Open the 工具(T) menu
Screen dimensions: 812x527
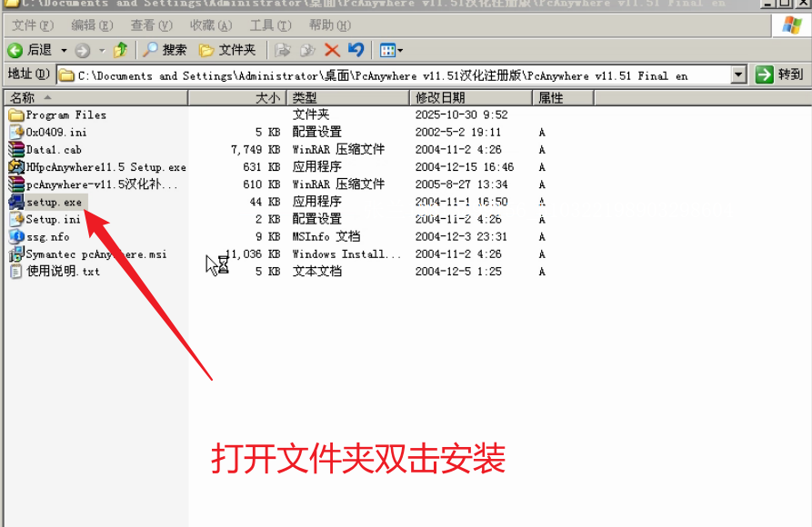(x=270, y=25)
